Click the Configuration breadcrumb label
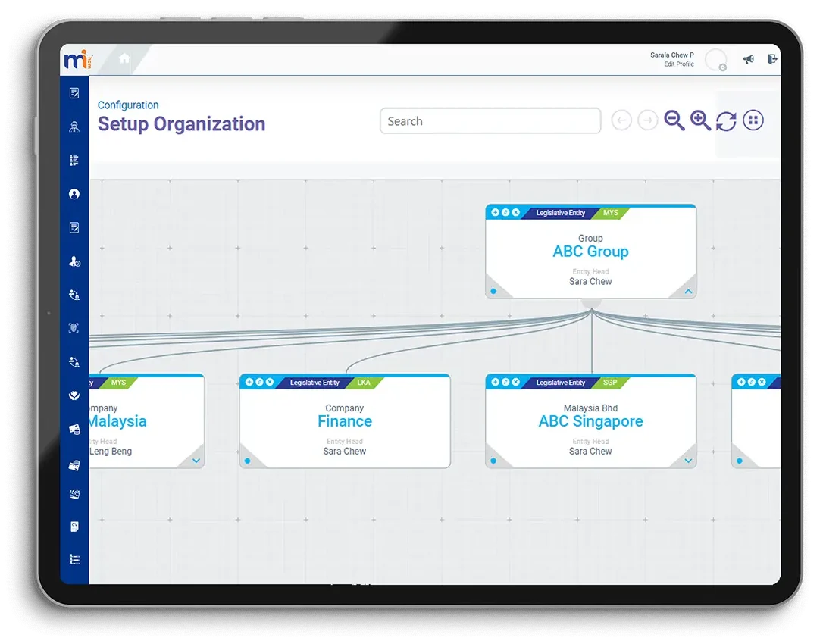823x644 pixels. [x=128, y=105]
